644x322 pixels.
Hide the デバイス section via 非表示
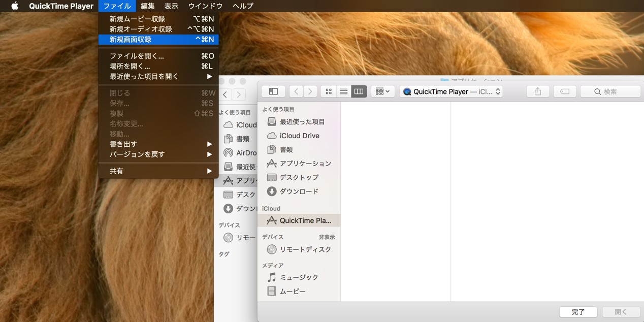click(327, 237)
